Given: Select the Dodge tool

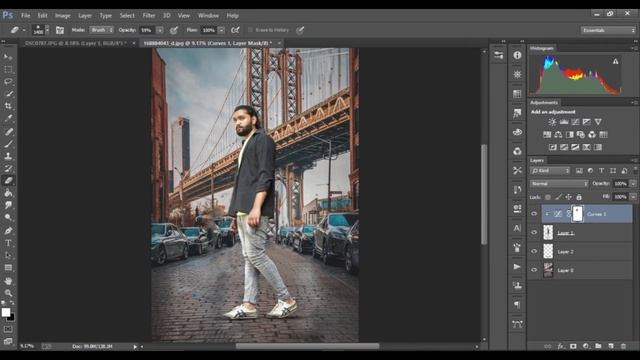Looking at the screenshot, I should pyautogui.click(x=8, y=218).
